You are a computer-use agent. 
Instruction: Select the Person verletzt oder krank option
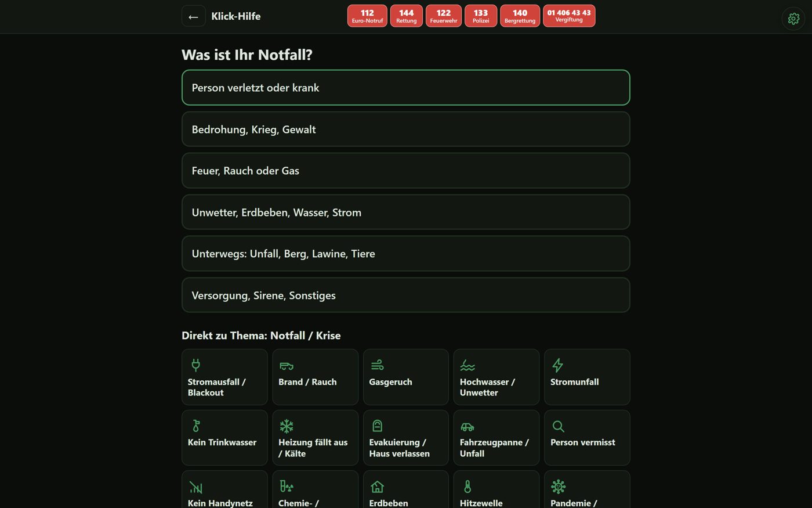pyautogui.click(x=405, y=88)
